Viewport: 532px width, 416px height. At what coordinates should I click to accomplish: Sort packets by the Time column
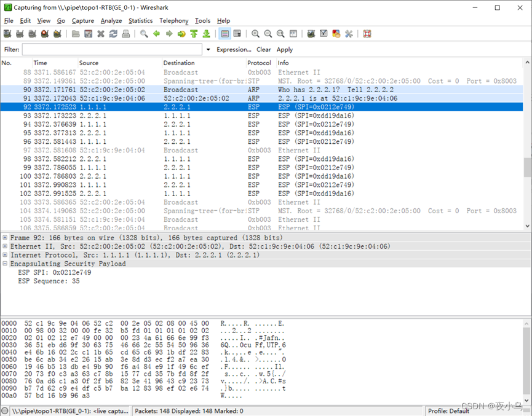55,63
